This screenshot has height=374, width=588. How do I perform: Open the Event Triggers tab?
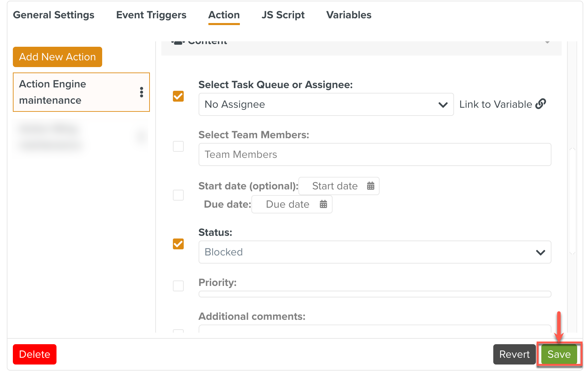click(151, 15)
